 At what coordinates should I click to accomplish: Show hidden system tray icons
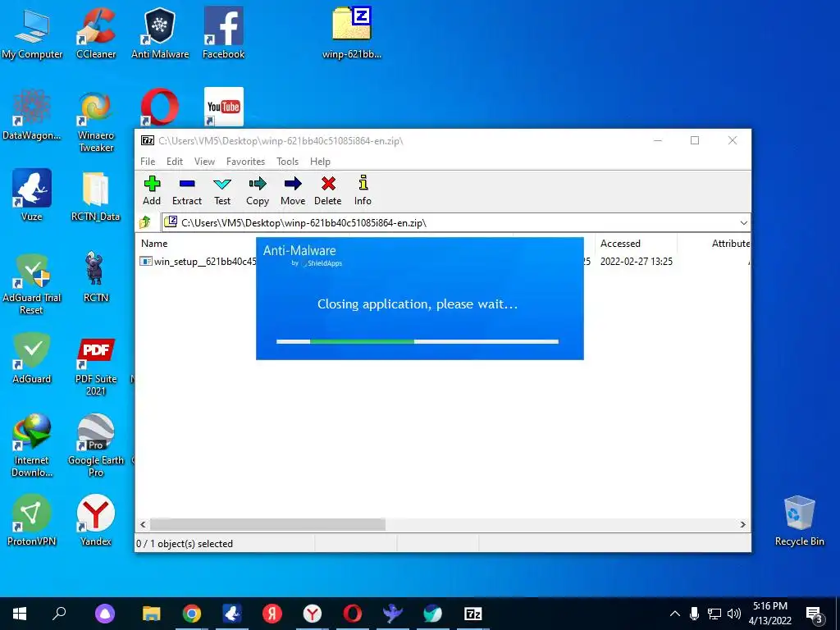tap(675, 614)
